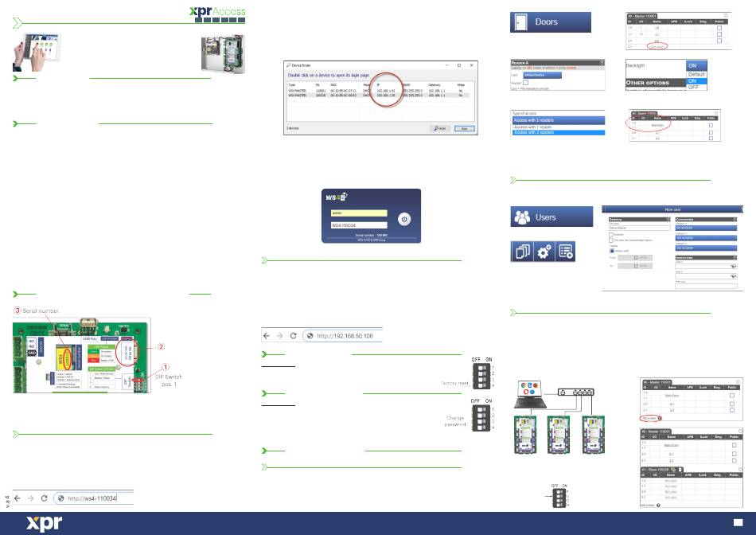
Task: Click the password field showing WS4-110034
Action: (x=359, y=225)
